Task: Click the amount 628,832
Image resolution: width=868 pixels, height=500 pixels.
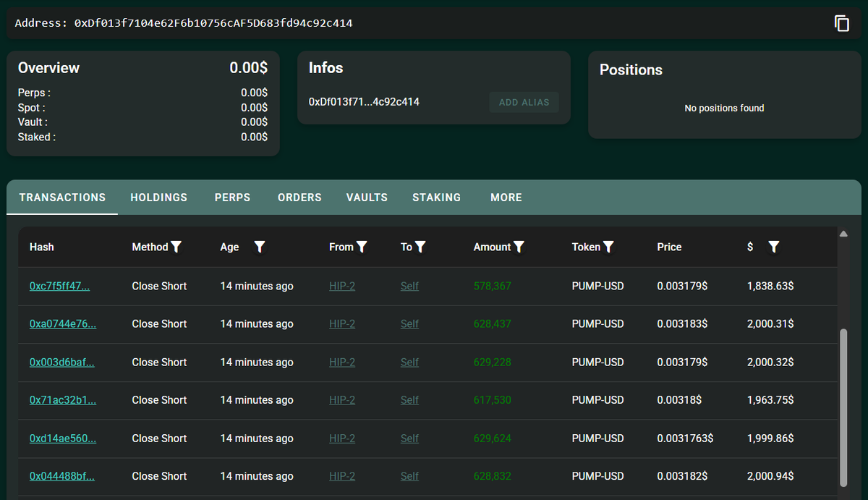Action: (492, 475)
